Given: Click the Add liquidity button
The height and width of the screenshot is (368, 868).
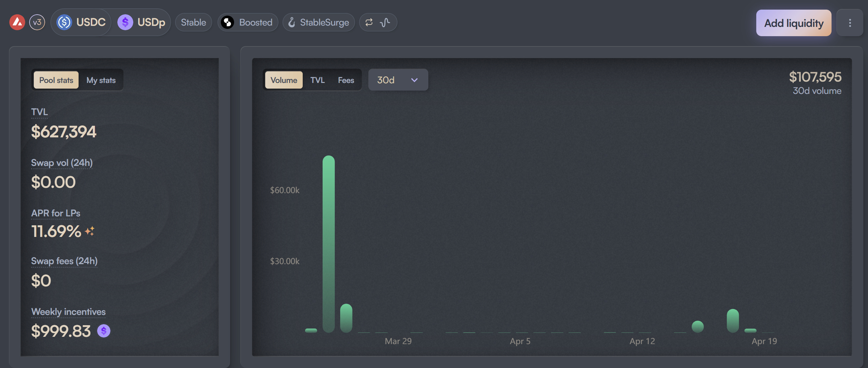Looking at the screenshot, I should pos(793,23).
